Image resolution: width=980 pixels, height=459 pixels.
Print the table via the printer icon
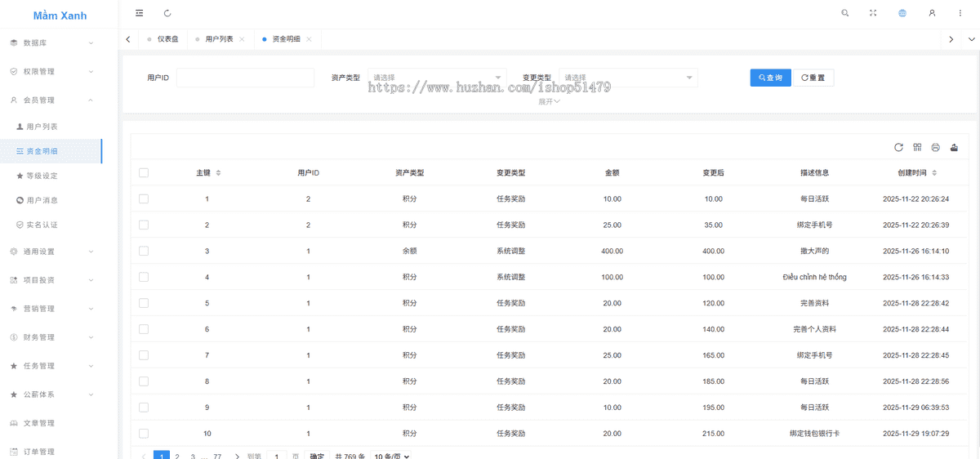coord(936,147)
